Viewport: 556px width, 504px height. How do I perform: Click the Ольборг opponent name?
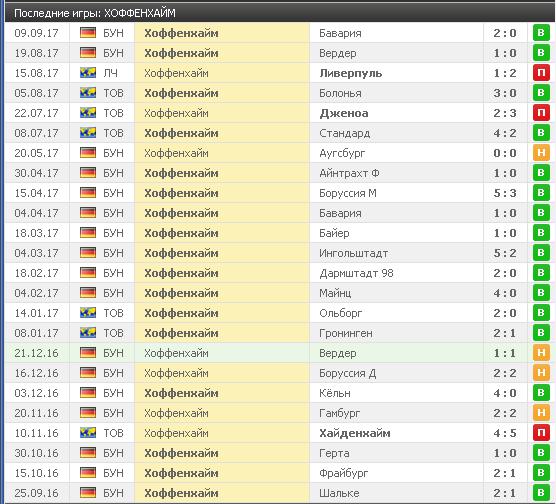pyautogui.click(x=340, y=313)
